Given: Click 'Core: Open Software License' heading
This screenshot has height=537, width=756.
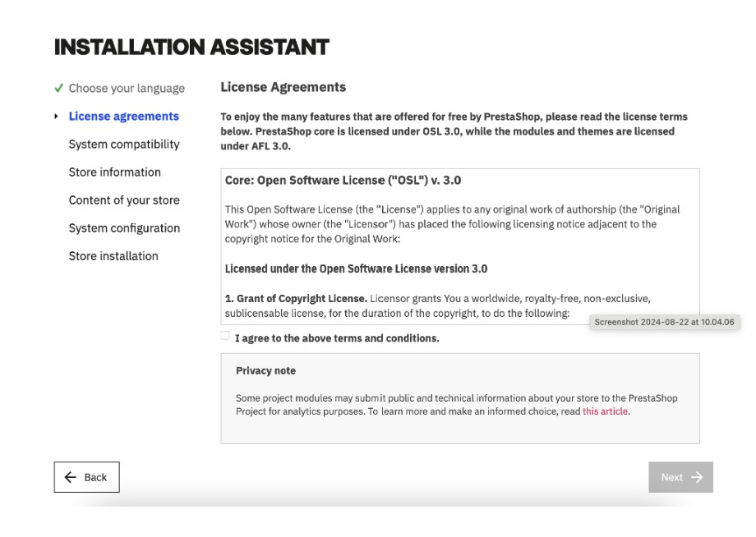Looking at the screenshot, I should coord(343,180).
